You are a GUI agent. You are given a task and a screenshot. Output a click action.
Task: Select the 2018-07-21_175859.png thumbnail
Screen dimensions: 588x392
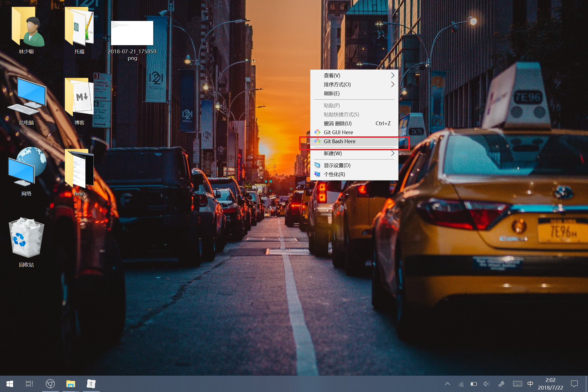pos(132,33)
